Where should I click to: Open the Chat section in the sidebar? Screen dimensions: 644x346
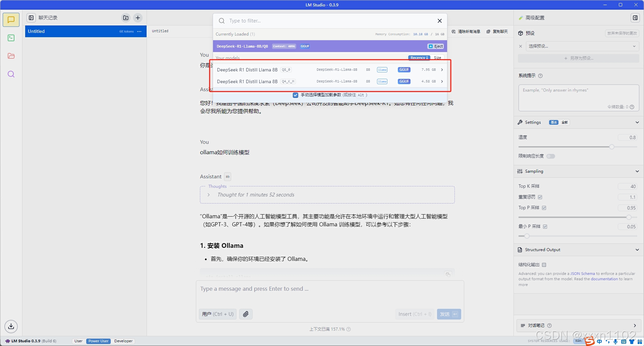pos(11,20)
